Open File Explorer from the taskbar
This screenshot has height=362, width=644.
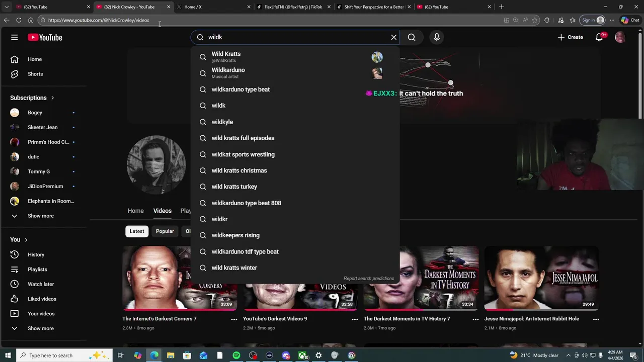pos(171,355)
